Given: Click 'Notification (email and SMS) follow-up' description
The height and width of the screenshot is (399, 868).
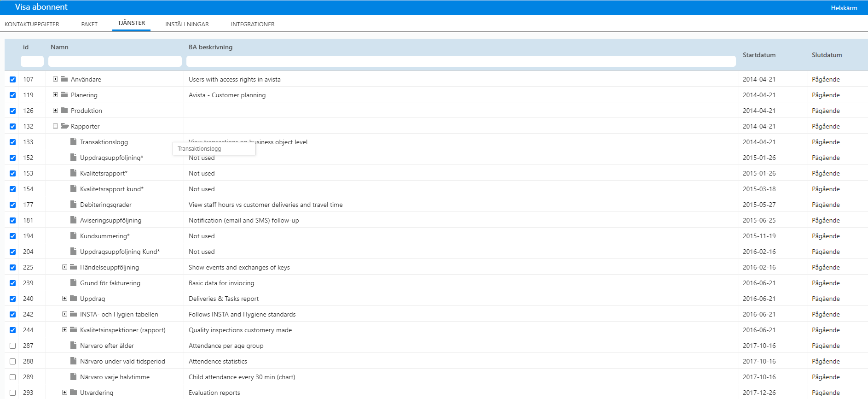Looking at the screenshot, I should [244, 220].
